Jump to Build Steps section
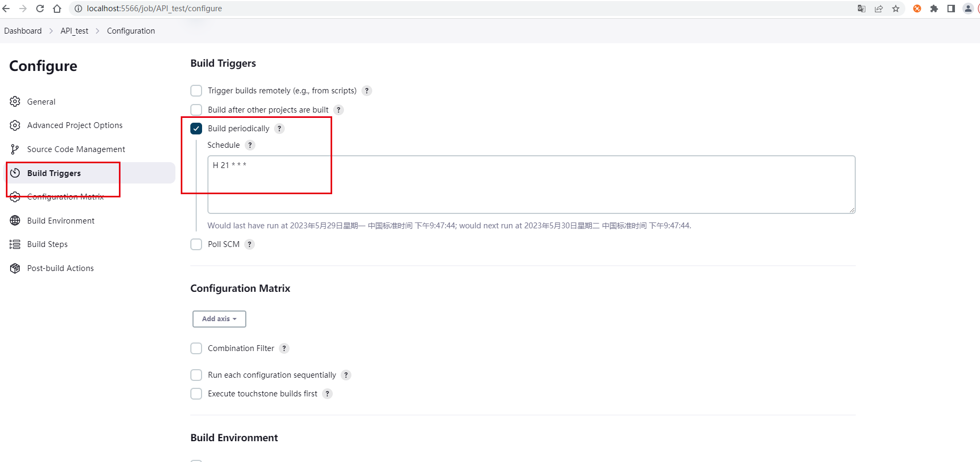 tap(47, 244)
